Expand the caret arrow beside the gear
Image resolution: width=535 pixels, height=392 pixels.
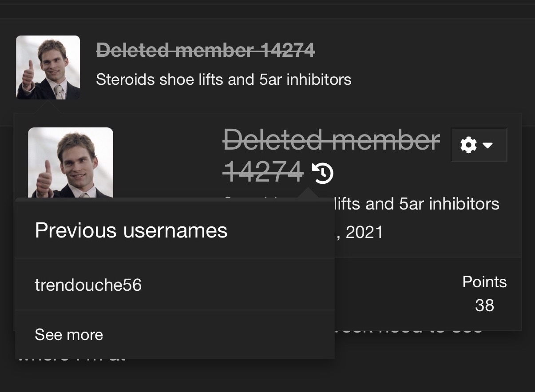coord(488,145)
